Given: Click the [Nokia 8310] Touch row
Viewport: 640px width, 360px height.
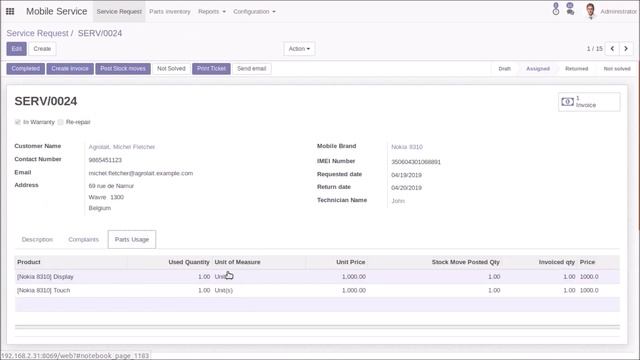Looking at the screenshot, I should click(317, 291).
